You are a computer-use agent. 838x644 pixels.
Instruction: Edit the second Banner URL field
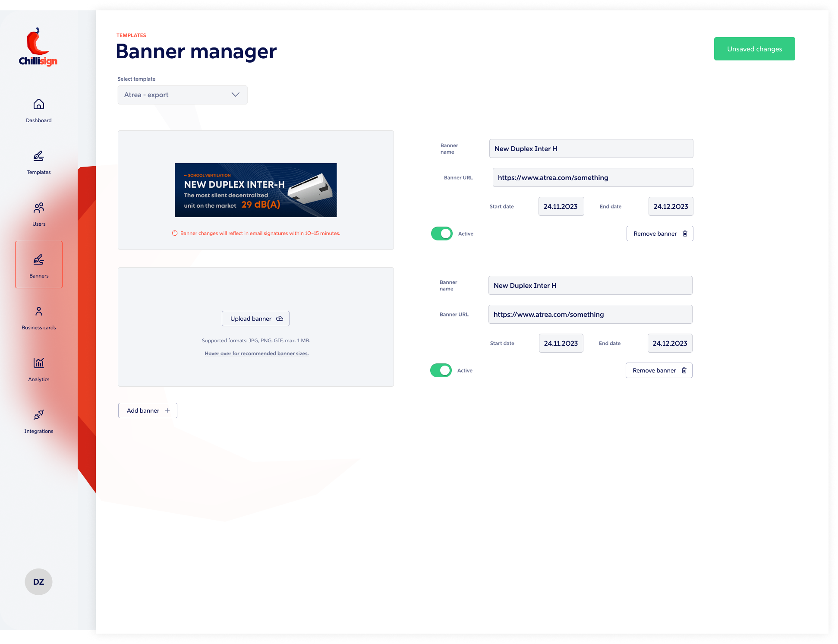pos(590,314)
